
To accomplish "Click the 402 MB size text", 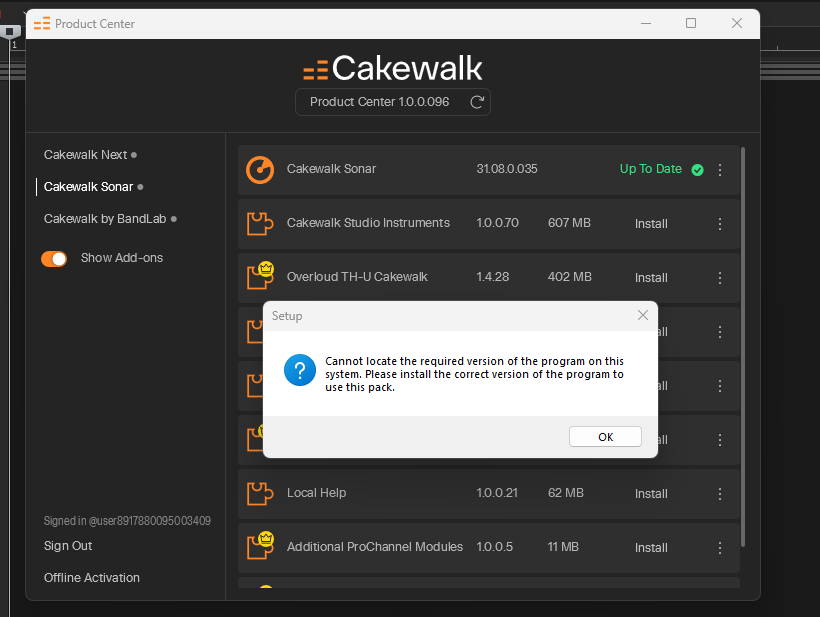I will tap(570, 277).
